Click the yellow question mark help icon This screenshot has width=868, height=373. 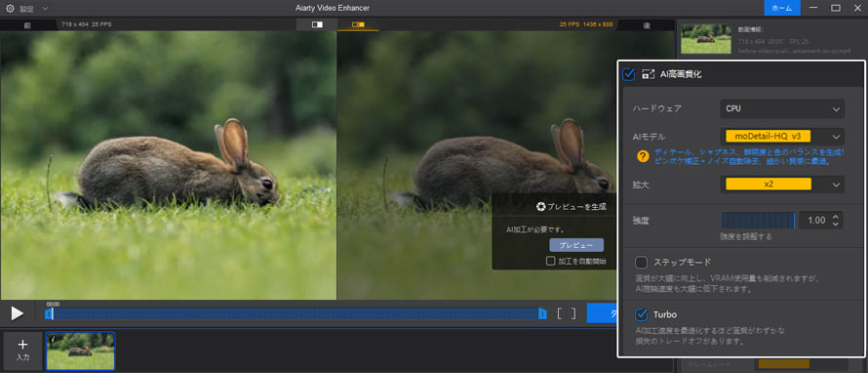click(x=643, y=156)
